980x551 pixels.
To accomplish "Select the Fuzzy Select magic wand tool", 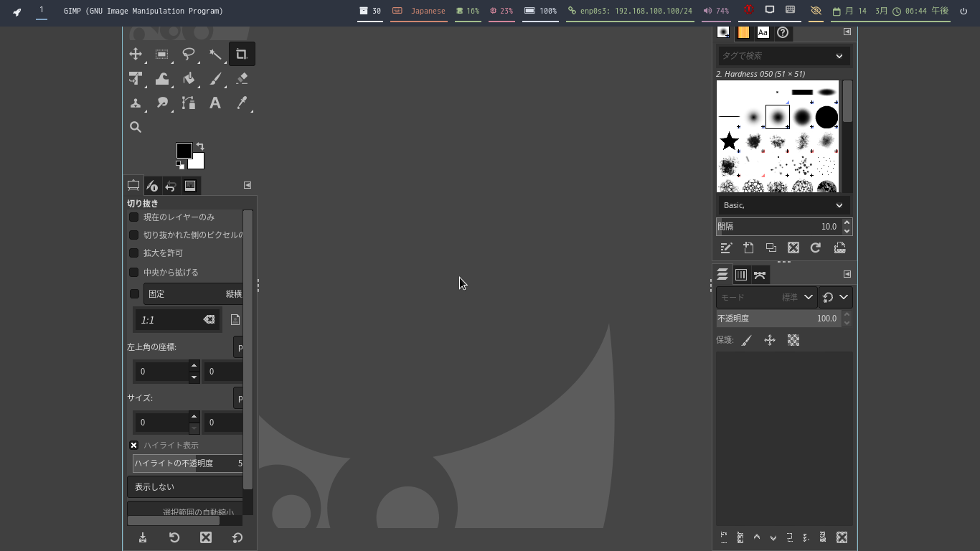I will click(215, 55).
